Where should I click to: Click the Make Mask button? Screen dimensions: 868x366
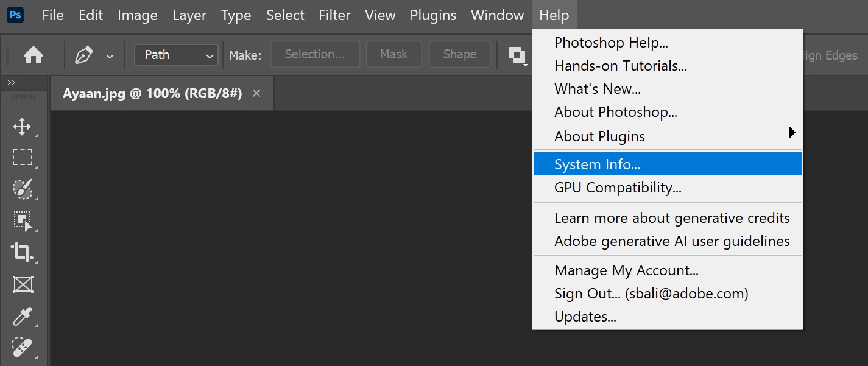point(394,54)
